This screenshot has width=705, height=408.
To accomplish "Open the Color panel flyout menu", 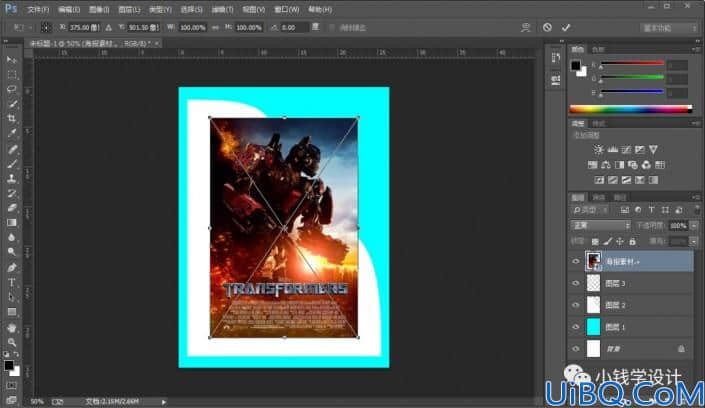I will coord(696,49).
